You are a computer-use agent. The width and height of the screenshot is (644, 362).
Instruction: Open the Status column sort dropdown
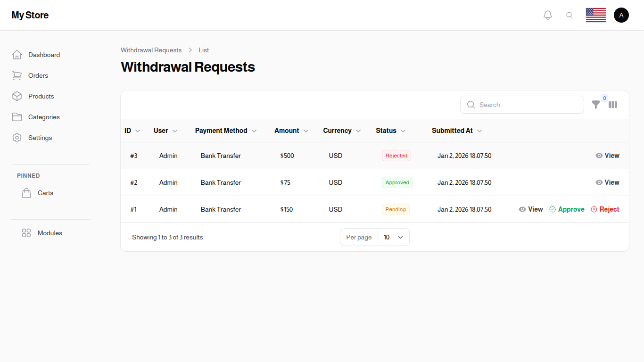pyautogui.click(x=404, y=131)
